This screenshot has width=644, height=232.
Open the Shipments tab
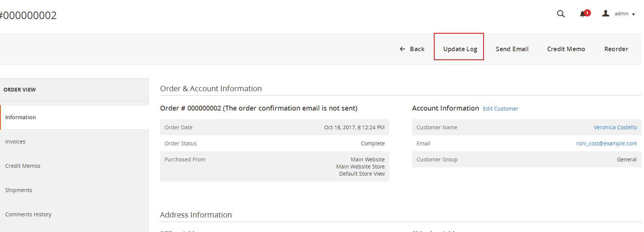[x=74, y=190]
